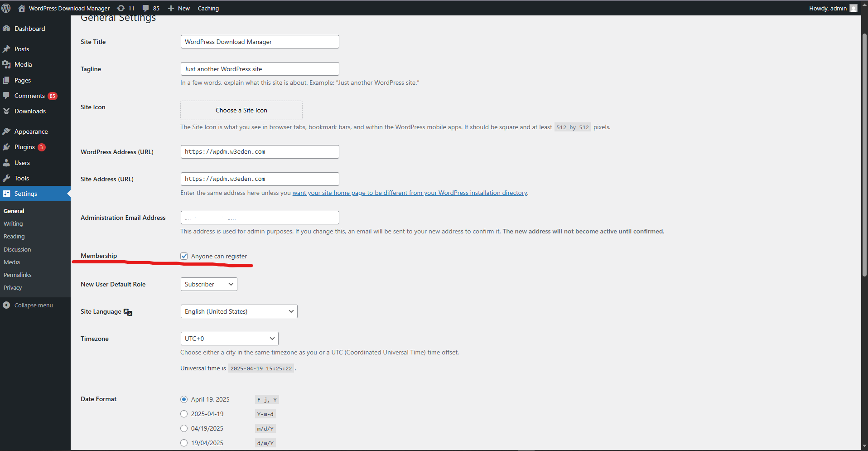Click the Media sidebar icon
868x451 pixels.
pyautogui.click(x=6, y=64)
